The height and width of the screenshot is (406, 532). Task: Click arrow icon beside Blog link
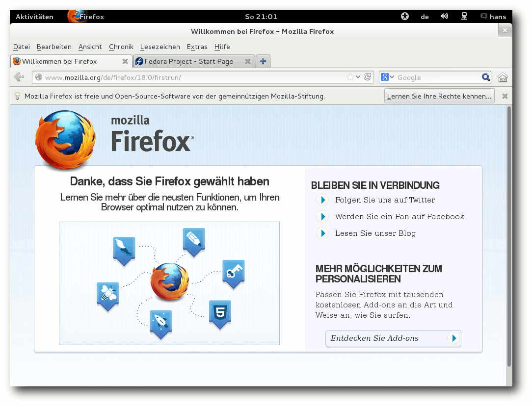pyautogui.click(x=322, y=233)
